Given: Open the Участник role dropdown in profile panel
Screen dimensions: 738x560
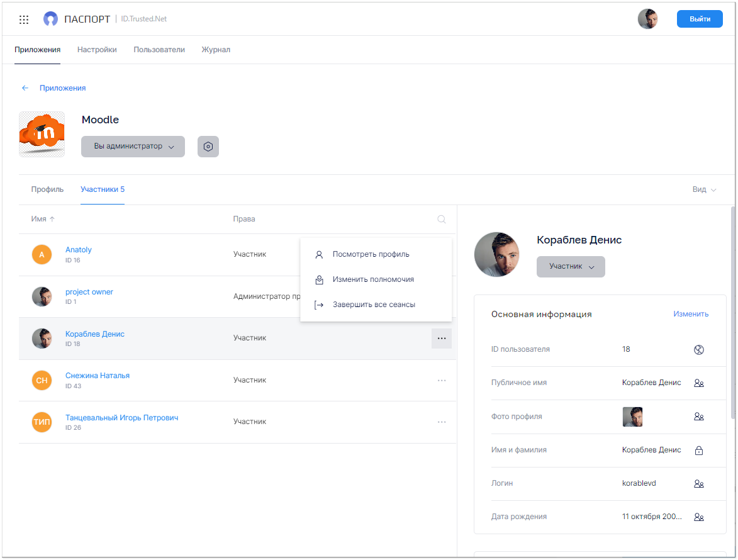Looking at the screenshot, I should [x=571, y=267].
